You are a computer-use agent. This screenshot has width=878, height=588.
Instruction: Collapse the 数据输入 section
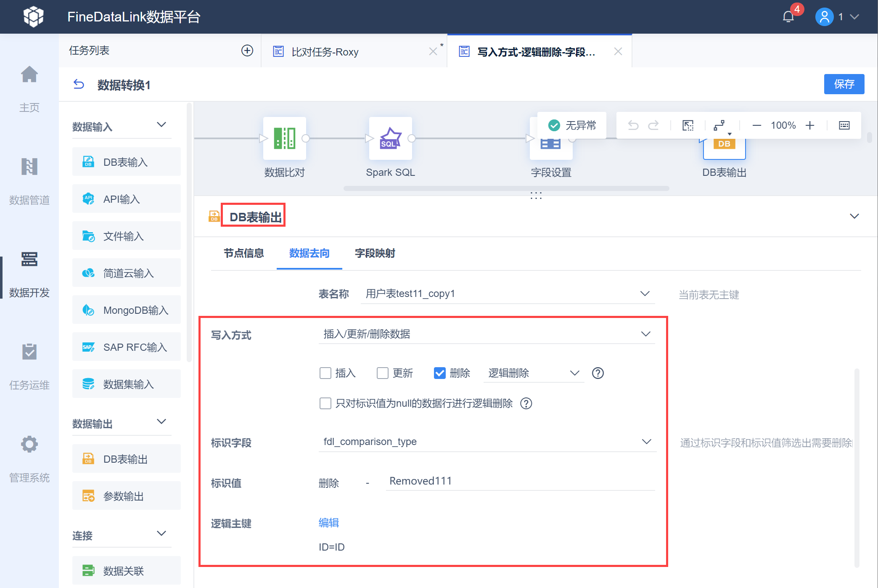(161, 125)
